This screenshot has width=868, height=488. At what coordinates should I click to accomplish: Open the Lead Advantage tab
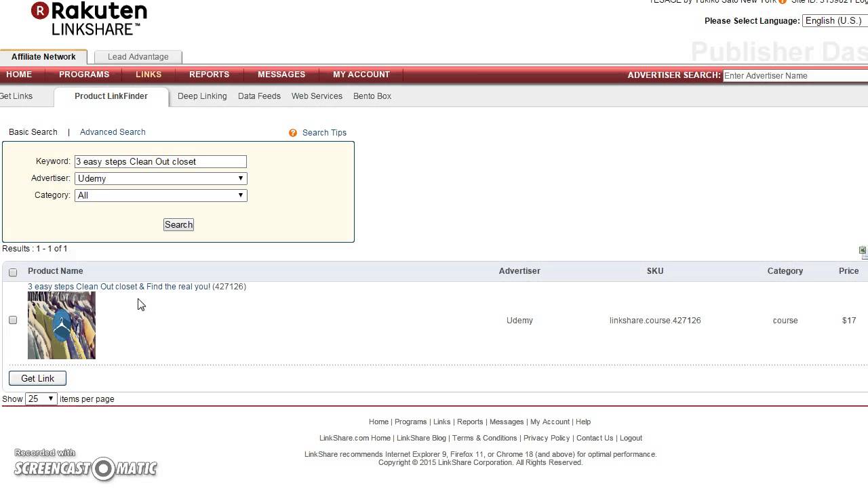138,57
